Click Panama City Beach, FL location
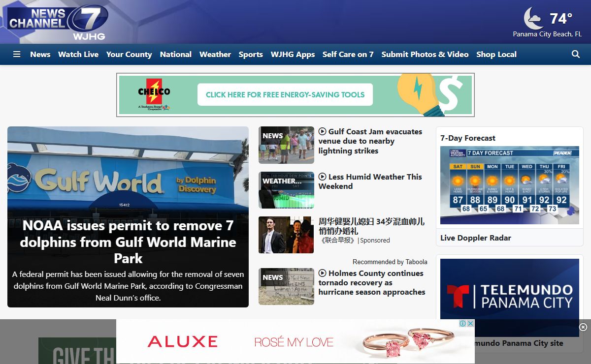The image size is (591, 364). 547,34
